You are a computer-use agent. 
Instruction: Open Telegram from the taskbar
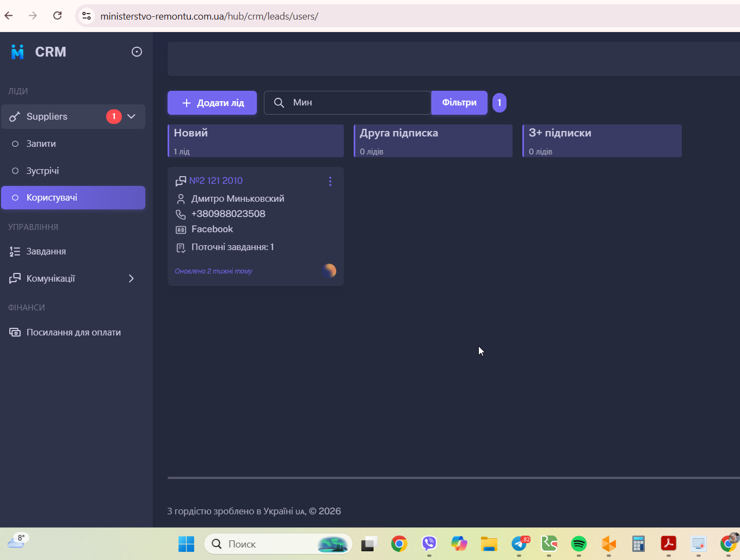pos(520,544)
